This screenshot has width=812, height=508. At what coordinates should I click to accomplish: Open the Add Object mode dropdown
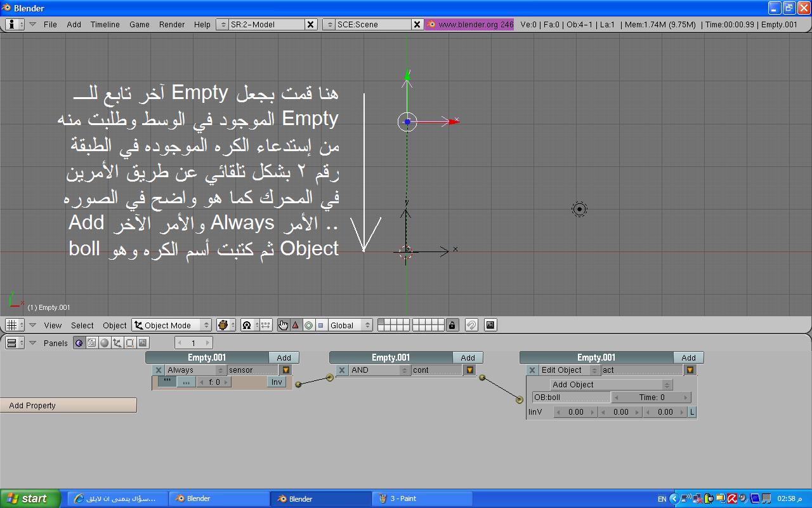pyautogui.click(x=611, y=385)
